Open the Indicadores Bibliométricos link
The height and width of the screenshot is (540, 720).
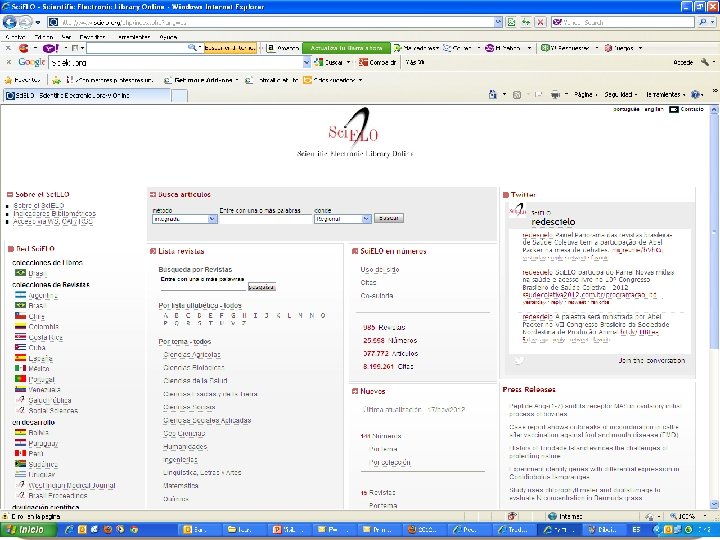click(54, 214)
